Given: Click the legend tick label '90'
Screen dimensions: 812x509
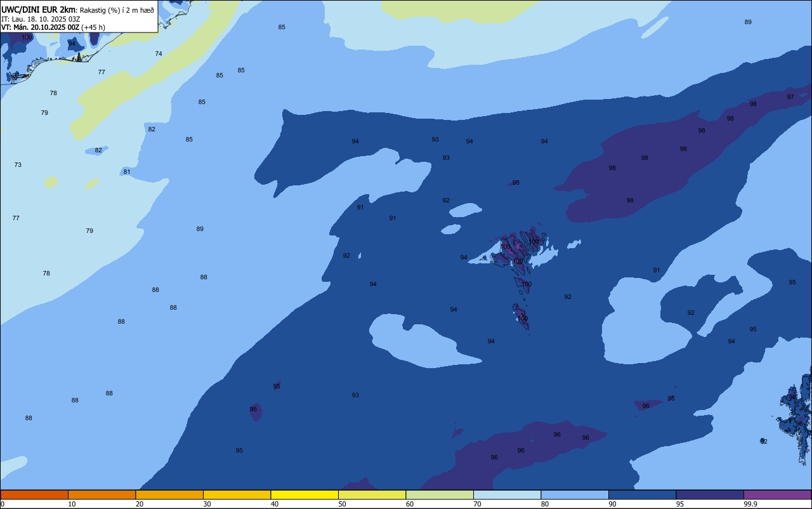Looking at the screenshot, I should coord(612,504).
